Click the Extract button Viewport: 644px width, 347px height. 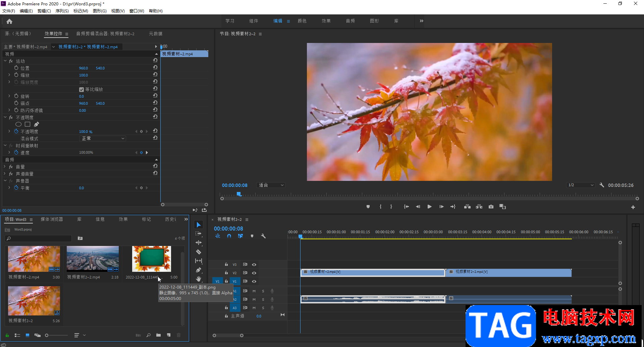479,207
